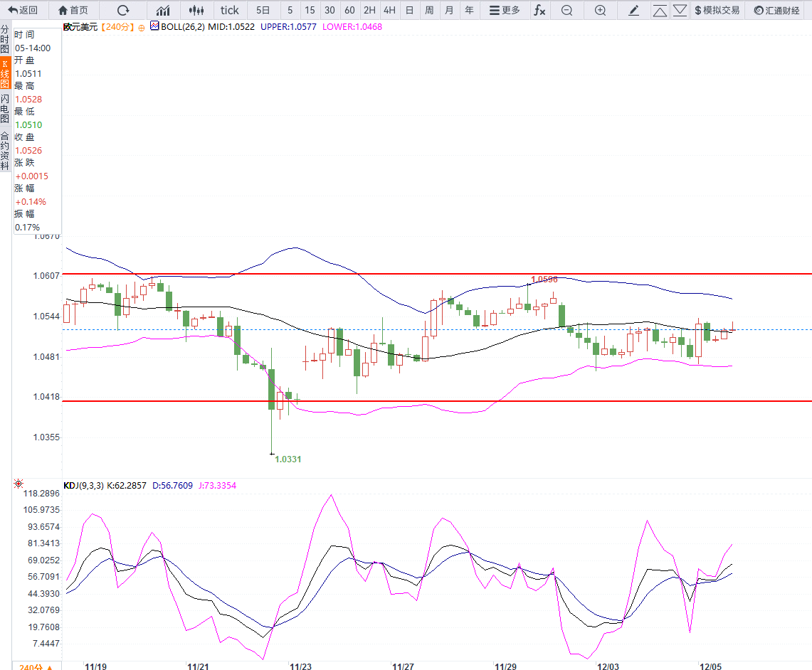Click the 返回 back button

tap(23, 10)
